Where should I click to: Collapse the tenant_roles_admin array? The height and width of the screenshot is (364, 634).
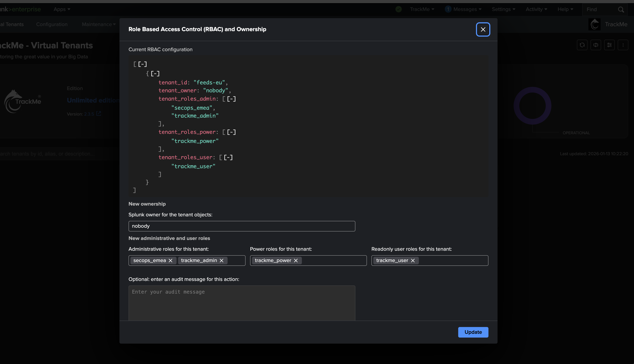coord(231,99)
